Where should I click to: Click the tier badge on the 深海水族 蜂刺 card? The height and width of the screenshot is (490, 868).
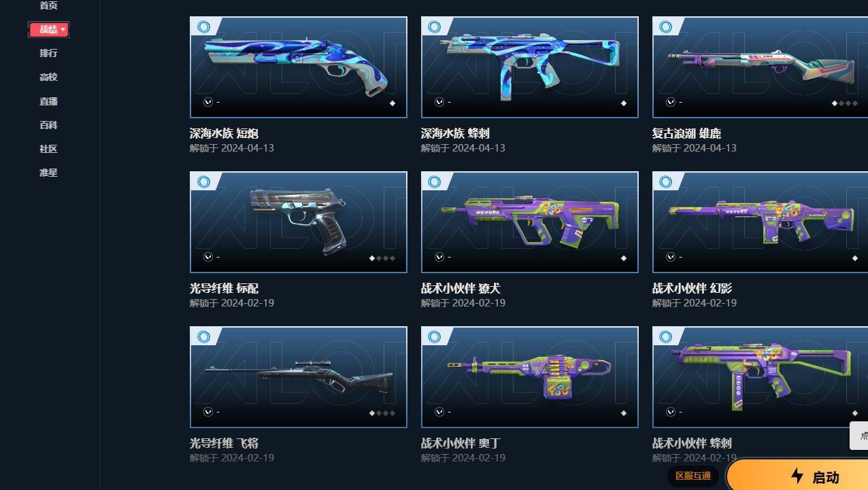click(x=434, y=27)
